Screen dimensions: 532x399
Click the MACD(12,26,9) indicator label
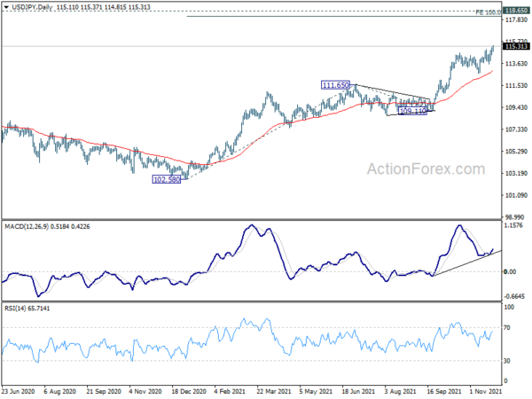click(27, 227)
